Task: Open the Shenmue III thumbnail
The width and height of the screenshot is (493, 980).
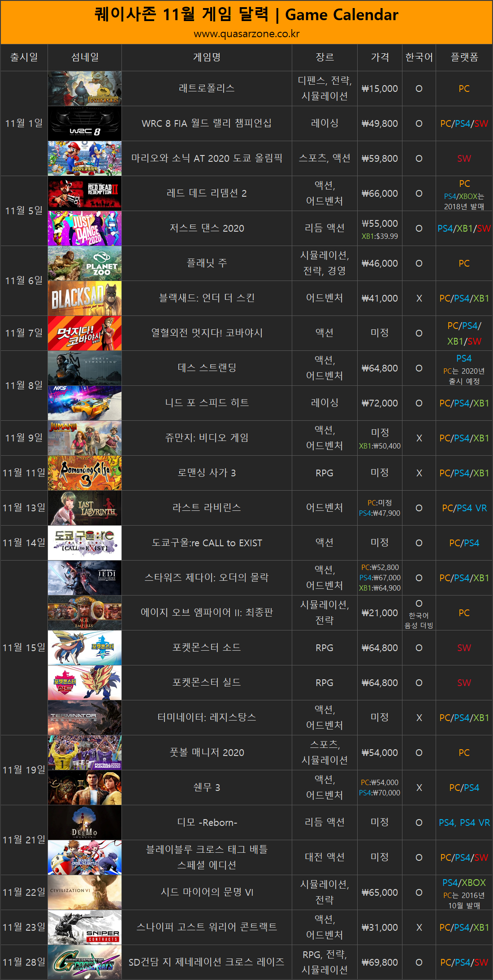Action: pos(85,788)
